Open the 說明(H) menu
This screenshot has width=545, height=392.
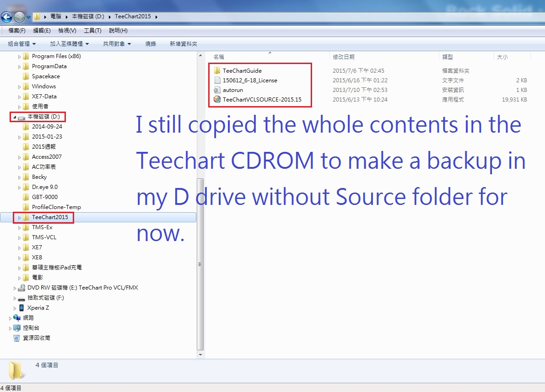pos(118,31)
